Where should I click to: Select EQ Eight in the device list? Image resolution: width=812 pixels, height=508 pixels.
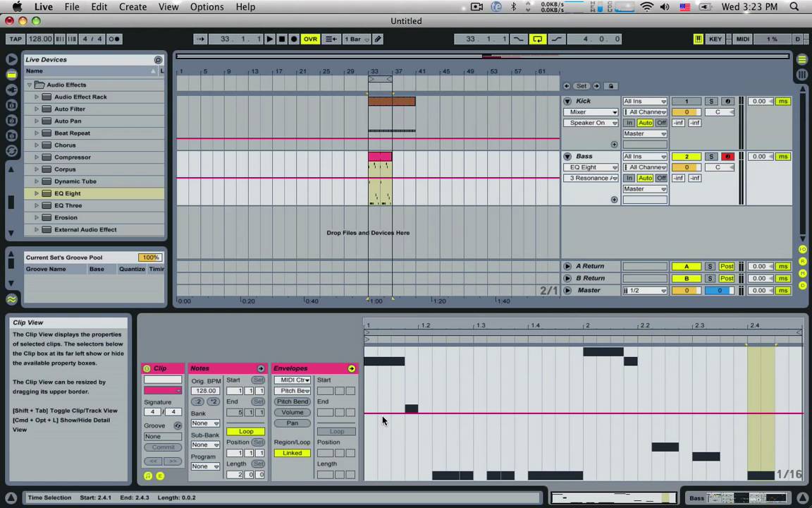coord(94,193)
